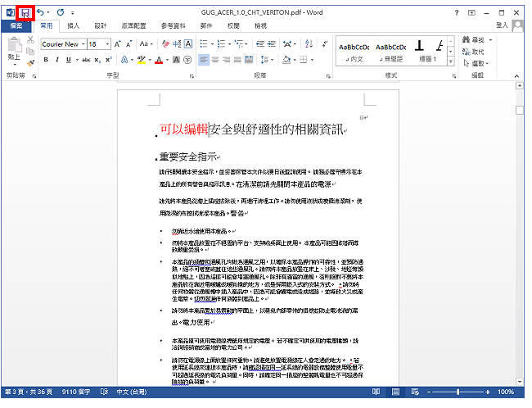Activate the Format Painter brush
This screenshot has height=408, width=532.
point(30,63)
